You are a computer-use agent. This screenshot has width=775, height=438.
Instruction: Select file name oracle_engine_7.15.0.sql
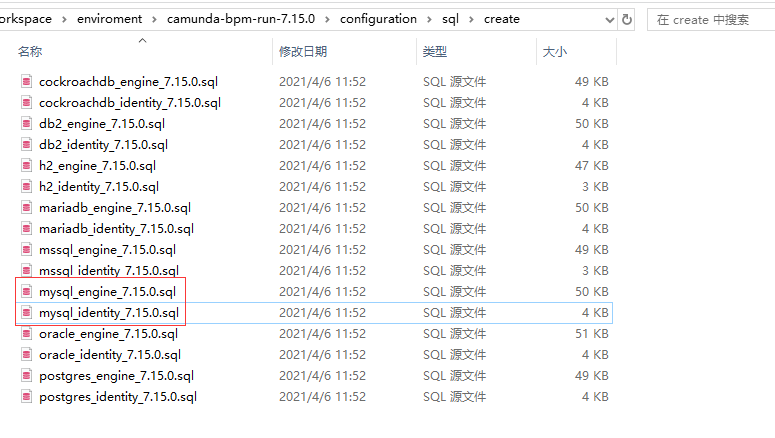[x=108, y=334]
